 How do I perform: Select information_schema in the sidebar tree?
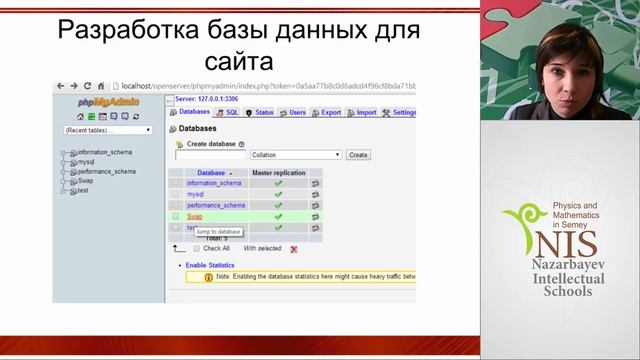(105, 152)
